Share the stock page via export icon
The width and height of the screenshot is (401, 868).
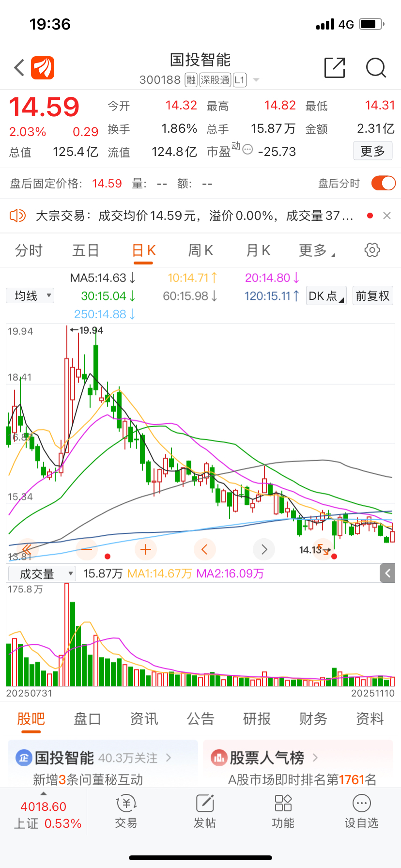(335, 67)
